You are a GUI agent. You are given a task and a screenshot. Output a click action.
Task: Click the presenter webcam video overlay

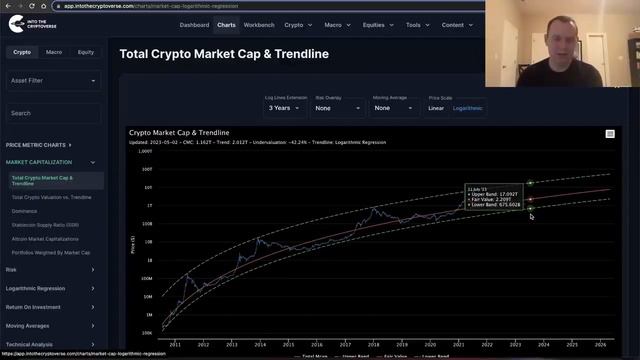click(562, 43)
